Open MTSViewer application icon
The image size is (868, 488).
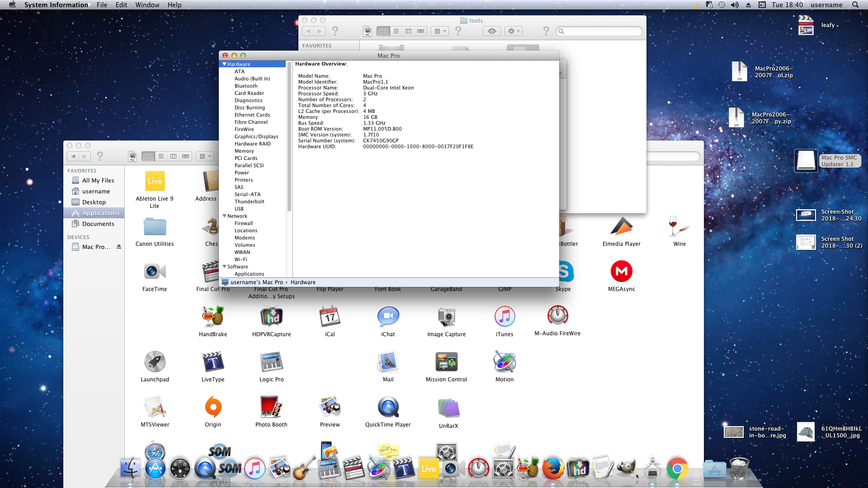tap(155, 407)
